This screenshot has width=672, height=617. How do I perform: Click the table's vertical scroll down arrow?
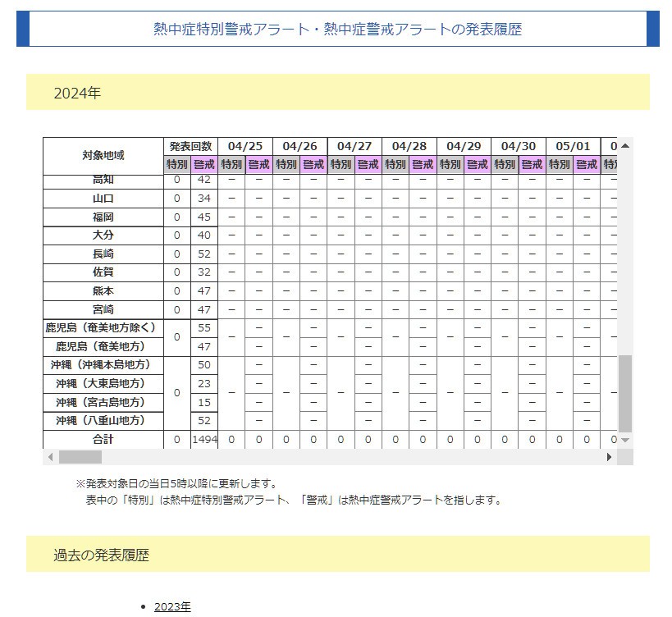point(625,440)
